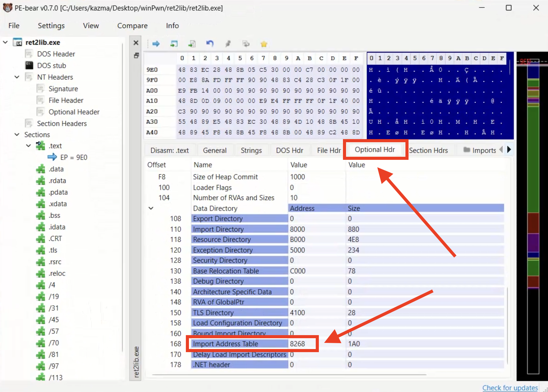This screenshot has height=392, width=548.
Task: Click the detach panel icon below the X
Action: [x=136, y=56]
